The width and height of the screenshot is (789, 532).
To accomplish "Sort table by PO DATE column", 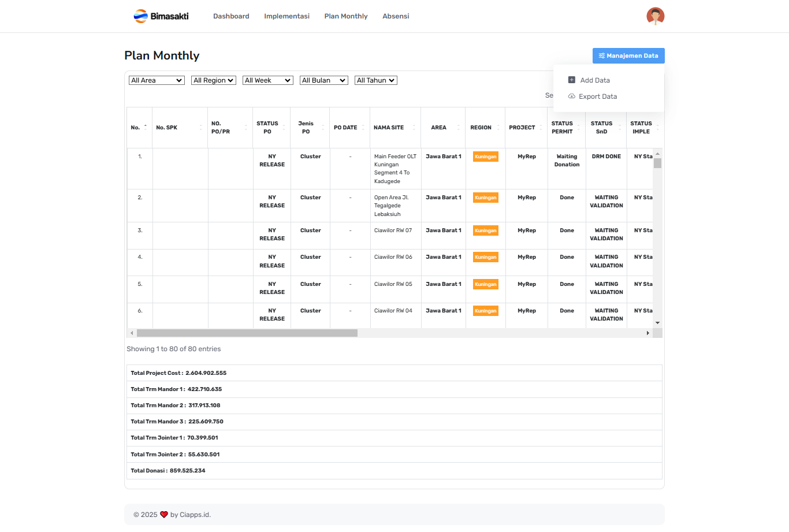I will coord(349,128).
